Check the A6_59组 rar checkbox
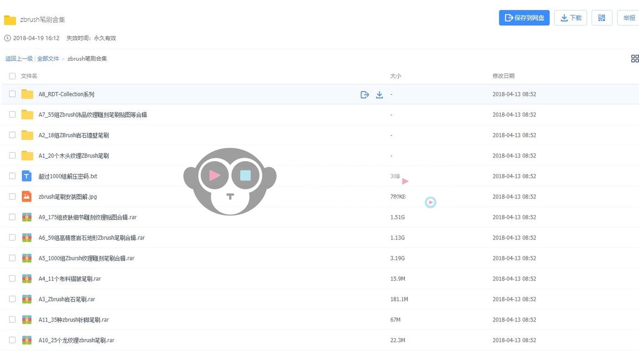 click(x=12, y=237)
